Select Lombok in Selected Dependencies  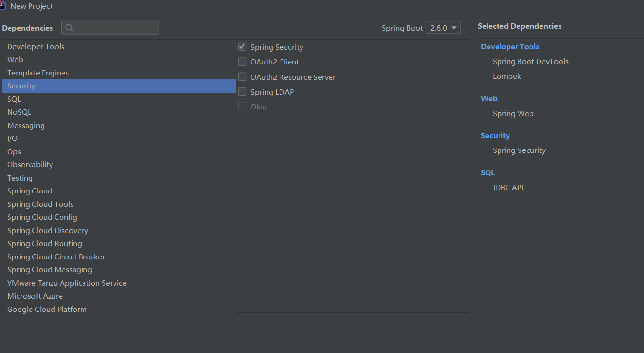point(507,76)
